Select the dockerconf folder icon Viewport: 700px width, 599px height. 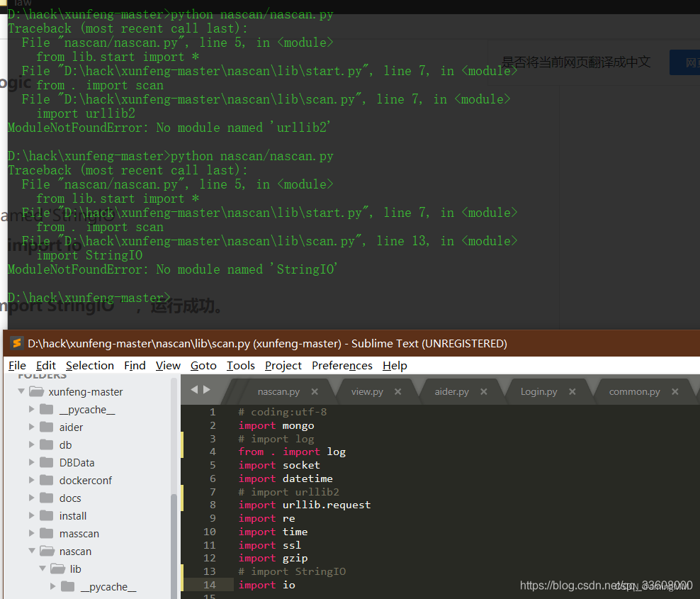pos(47,480)
